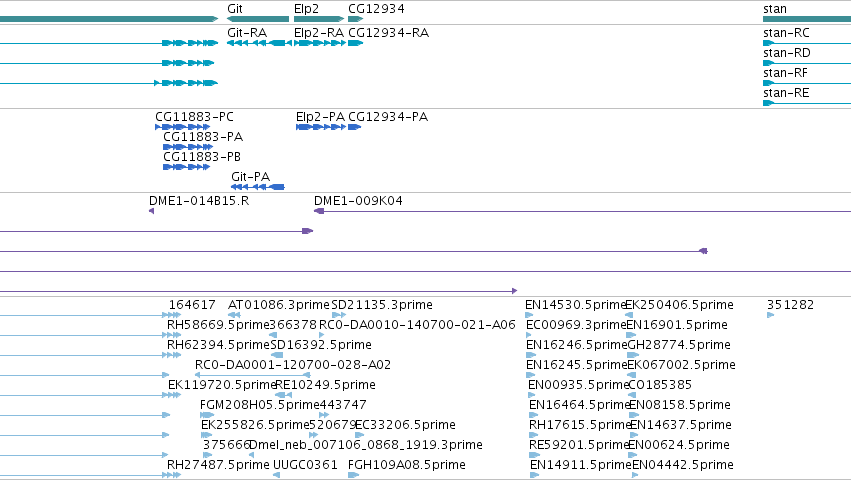Click the 443747 feature label
The width and height of the screenshot is (851, 480).
click(x=344, y=406)
